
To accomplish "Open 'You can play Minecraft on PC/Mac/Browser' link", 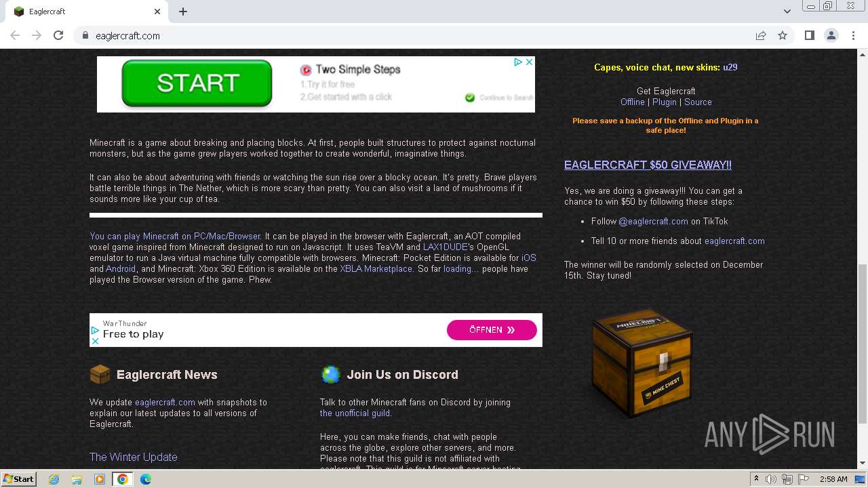I will pos(175,236).
